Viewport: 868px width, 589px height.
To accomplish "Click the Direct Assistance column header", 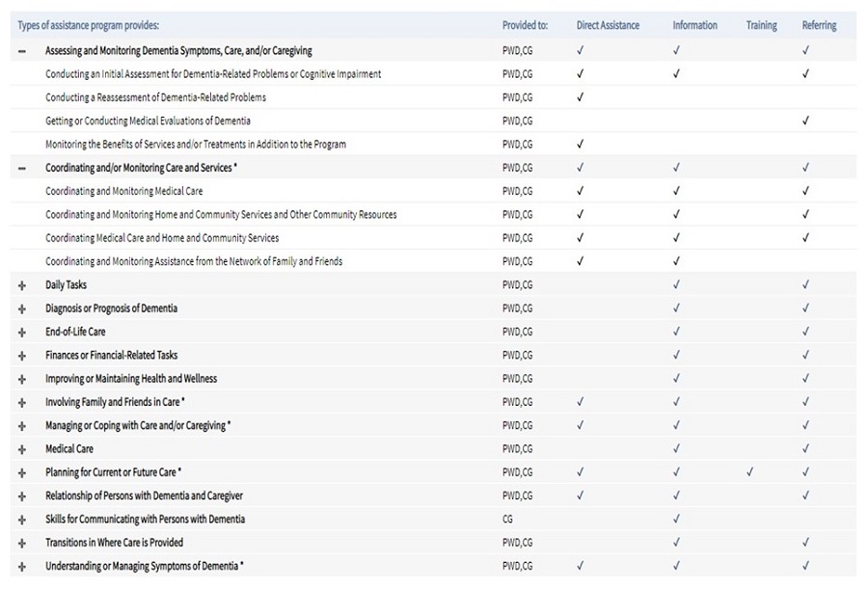I will tap(608, 25).
